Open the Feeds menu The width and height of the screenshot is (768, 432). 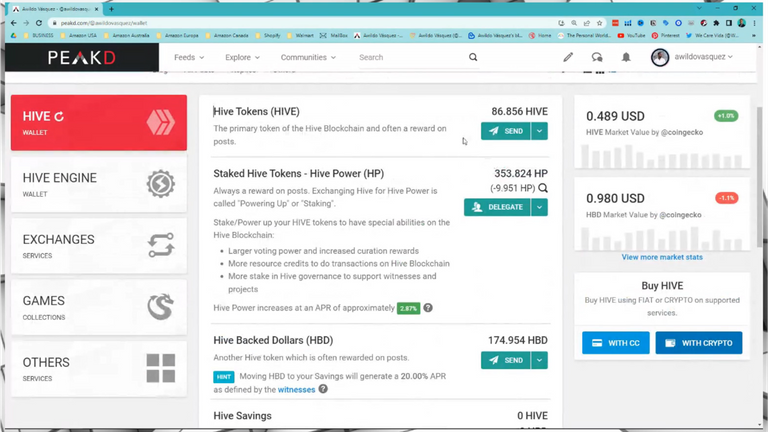click(189, 57)
